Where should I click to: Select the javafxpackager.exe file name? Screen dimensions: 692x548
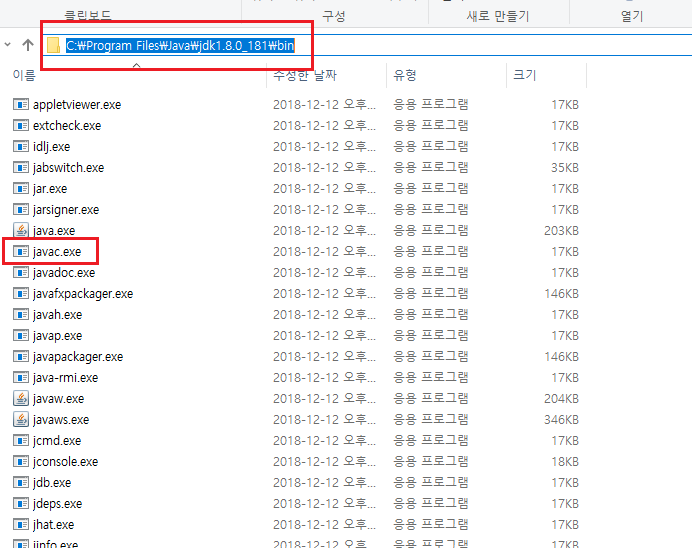[83, 294]
